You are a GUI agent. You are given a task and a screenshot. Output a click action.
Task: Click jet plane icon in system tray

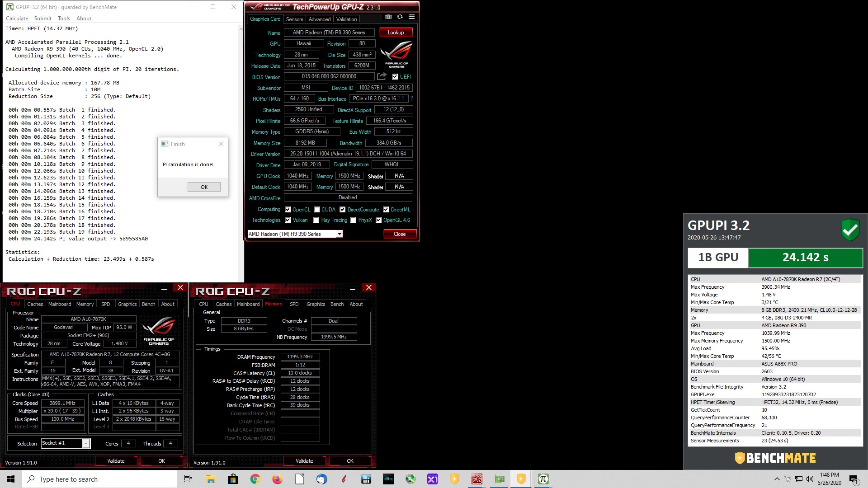788,479
